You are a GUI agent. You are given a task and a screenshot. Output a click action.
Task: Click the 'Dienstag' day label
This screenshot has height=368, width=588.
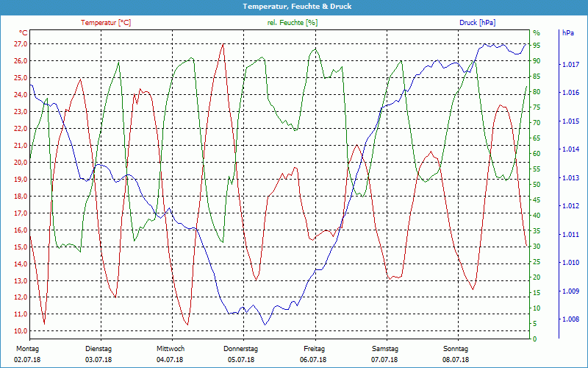pyautogui.click(x=98, y=349)
